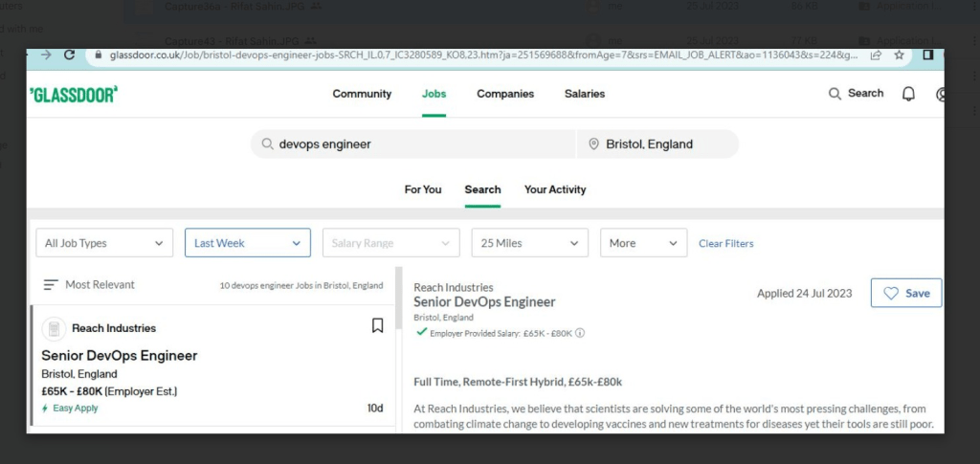Click the padlock icon in the address bar
Viewport: 980px width, 464px height.
point(99,55)
